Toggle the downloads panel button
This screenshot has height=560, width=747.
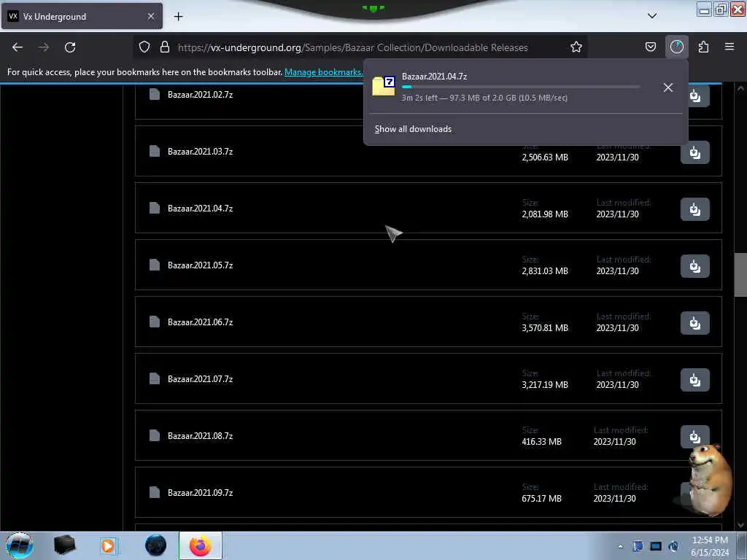coord(676,47)
